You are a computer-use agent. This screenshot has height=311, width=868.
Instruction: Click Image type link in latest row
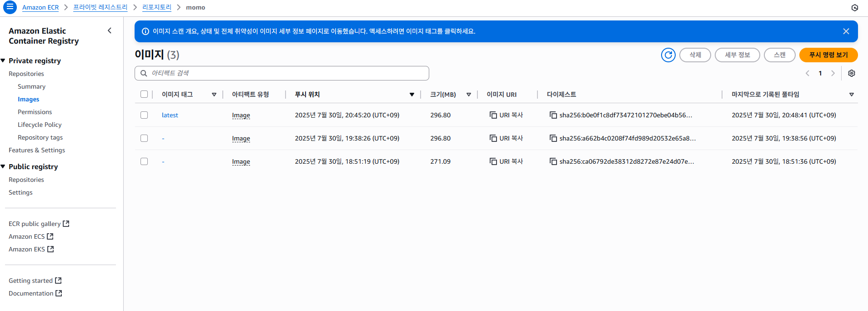[241, 115]
